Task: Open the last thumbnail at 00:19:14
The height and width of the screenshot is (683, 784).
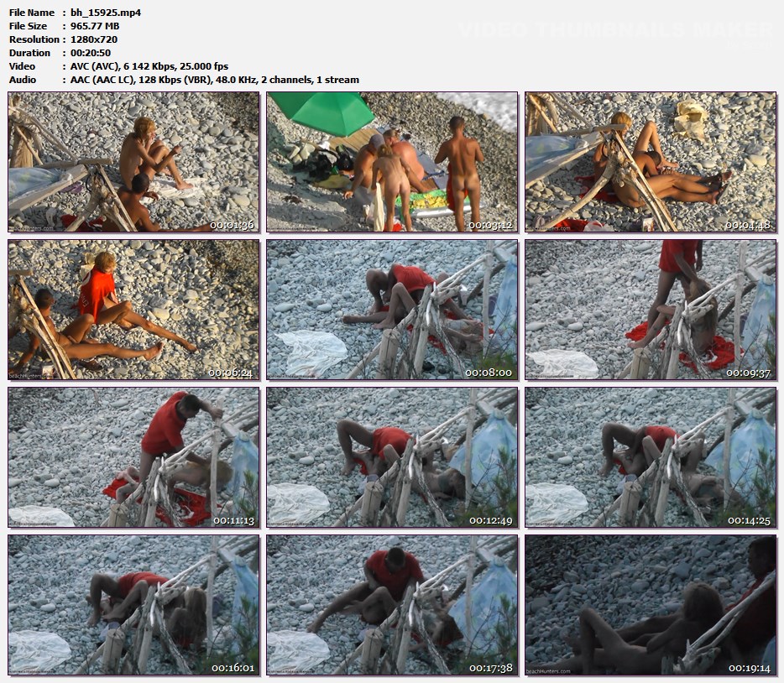Action: [651, 605]
